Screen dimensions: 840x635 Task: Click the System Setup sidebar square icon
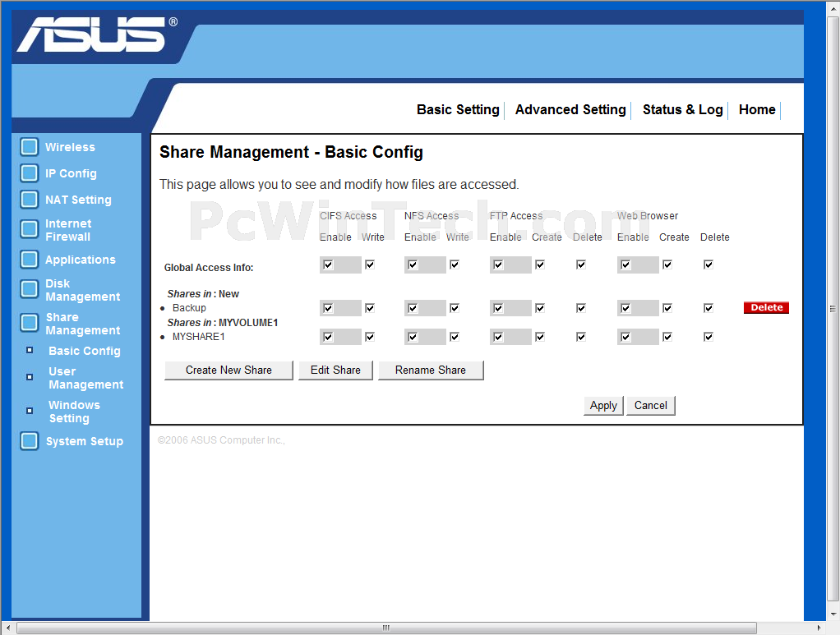[29, 441]
